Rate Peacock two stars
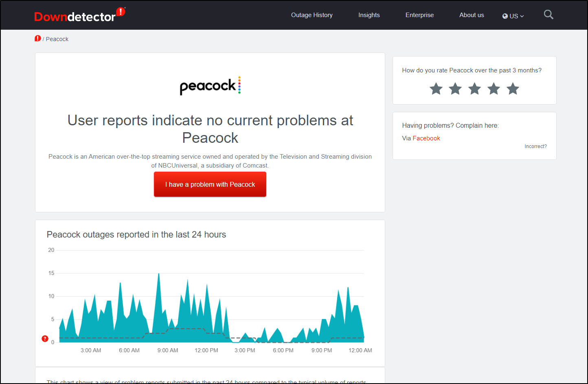The width and height of the screenshot is (588, 384). (x=455, y=89)
